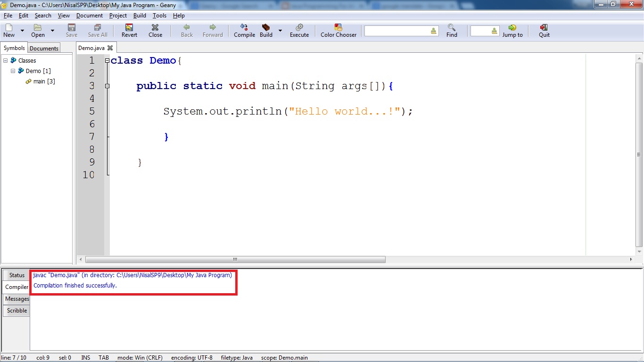Viewport: 644px width, 362px height.
Task: Click the editor vertical scrollbar
Action: [639, 155]
